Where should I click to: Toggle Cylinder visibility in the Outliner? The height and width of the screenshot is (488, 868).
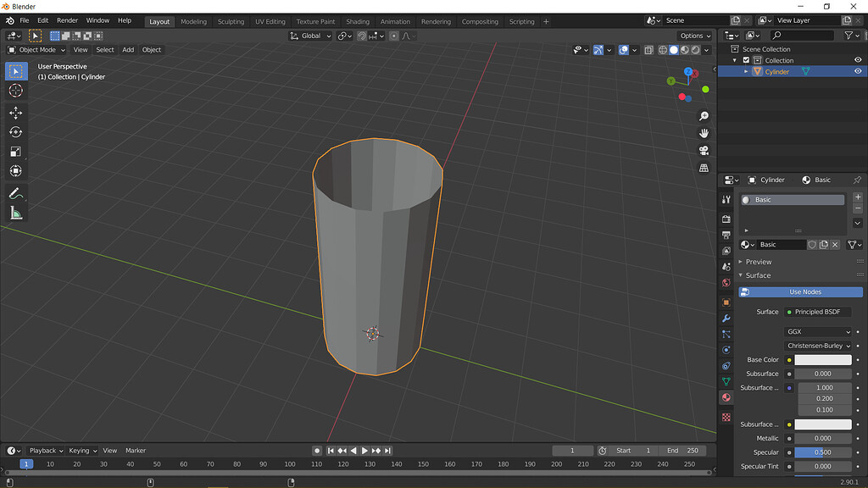click(x=856, y=71)
